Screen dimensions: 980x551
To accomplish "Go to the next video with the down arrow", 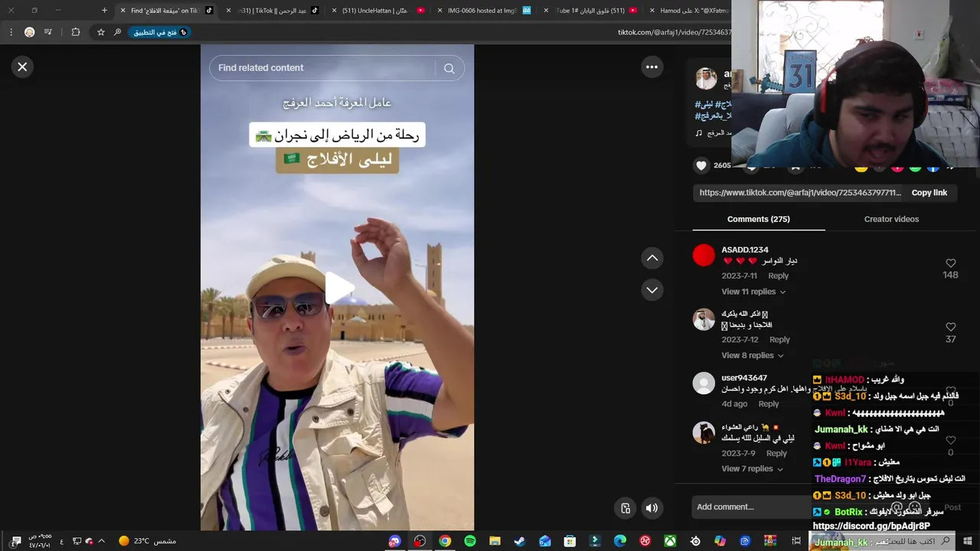I will (x=652, y=290).
